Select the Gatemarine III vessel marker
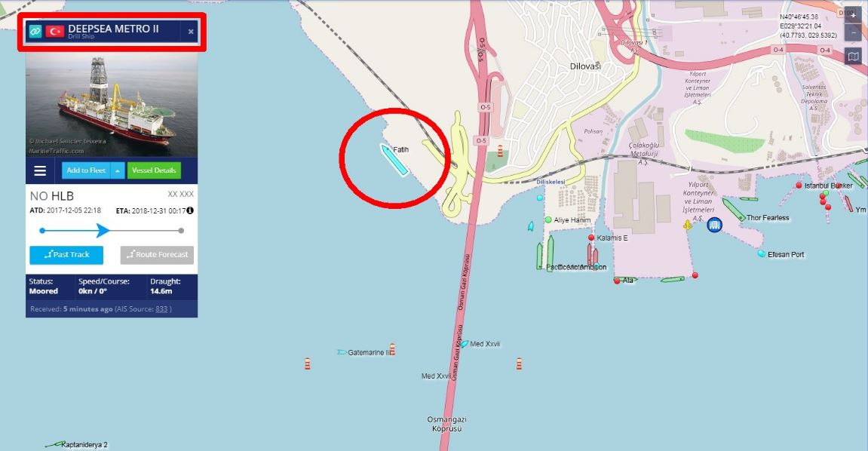This screenshot has height=451, width=868. pyautogui.click(x=342, y=352)
